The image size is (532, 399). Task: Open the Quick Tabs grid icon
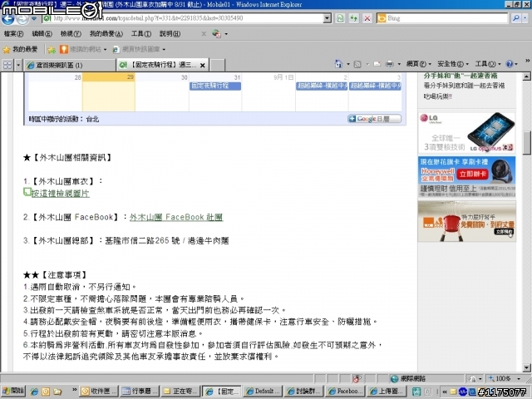click(x=9, y=64)
